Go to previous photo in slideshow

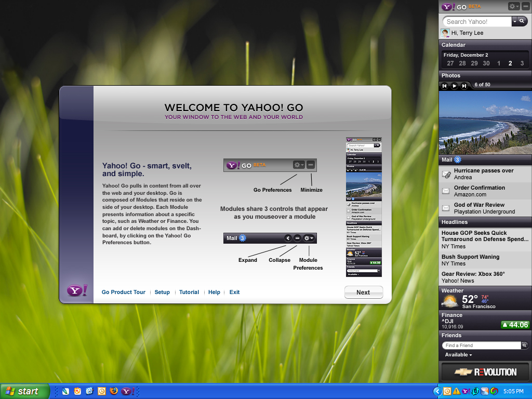click(x=445, y=86)
